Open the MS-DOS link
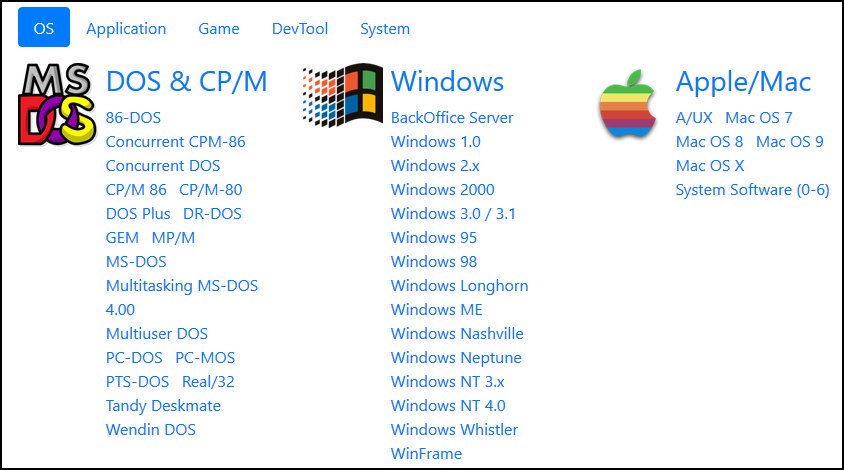The image size is (844, 470). coord(136,262)
